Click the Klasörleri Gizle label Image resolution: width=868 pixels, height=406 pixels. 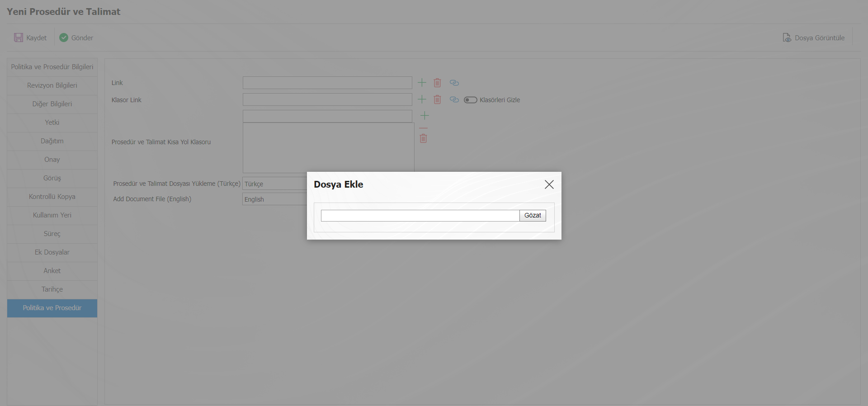coord(500,100)
